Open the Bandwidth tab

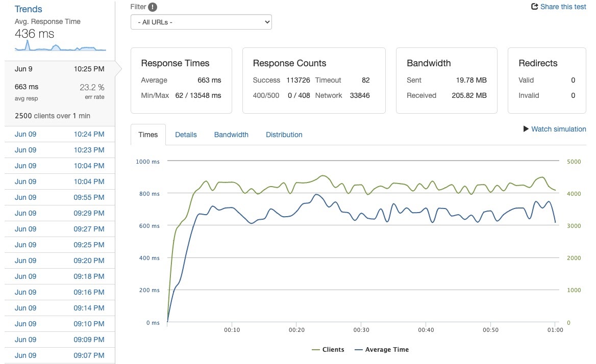pos(231,135)
